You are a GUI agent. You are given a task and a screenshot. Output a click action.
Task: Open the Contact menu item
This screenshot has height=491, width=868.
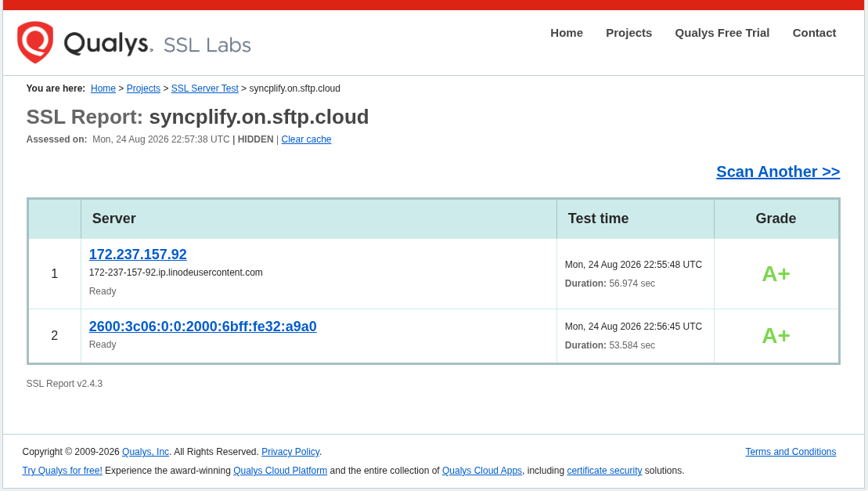(814, 33)
